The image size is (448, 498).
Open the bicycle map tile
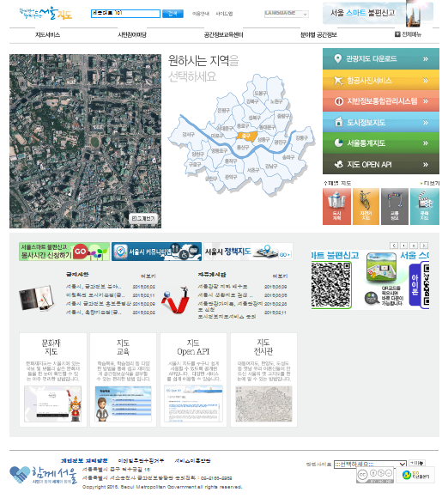366,206
